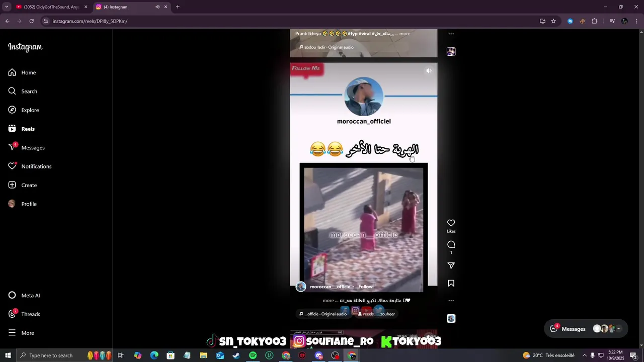
Task: Open weather widget showing 20°C
Action: pos(548,355)
